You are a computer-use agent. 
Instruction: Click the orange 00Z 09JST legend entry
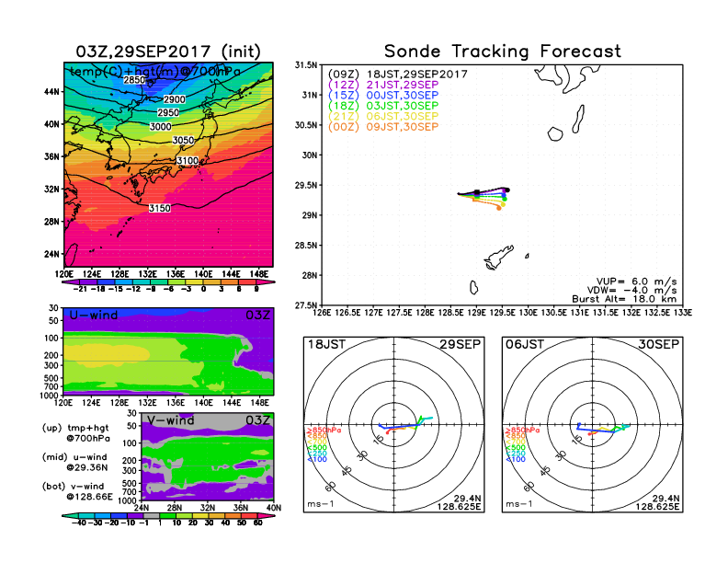[385, 127]
